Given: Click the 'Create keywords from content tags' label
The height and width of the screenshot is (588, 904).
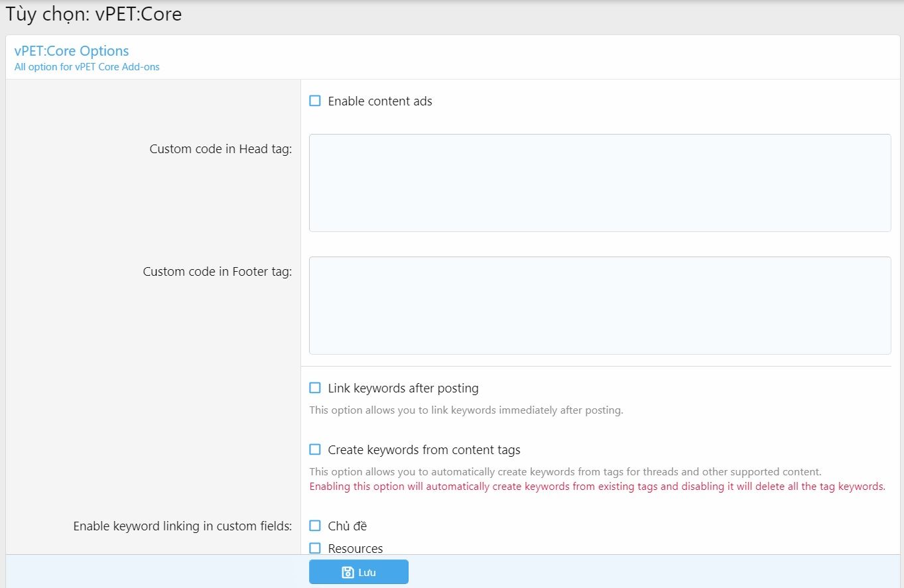Looking at the screenshot, I should (424, 450).
